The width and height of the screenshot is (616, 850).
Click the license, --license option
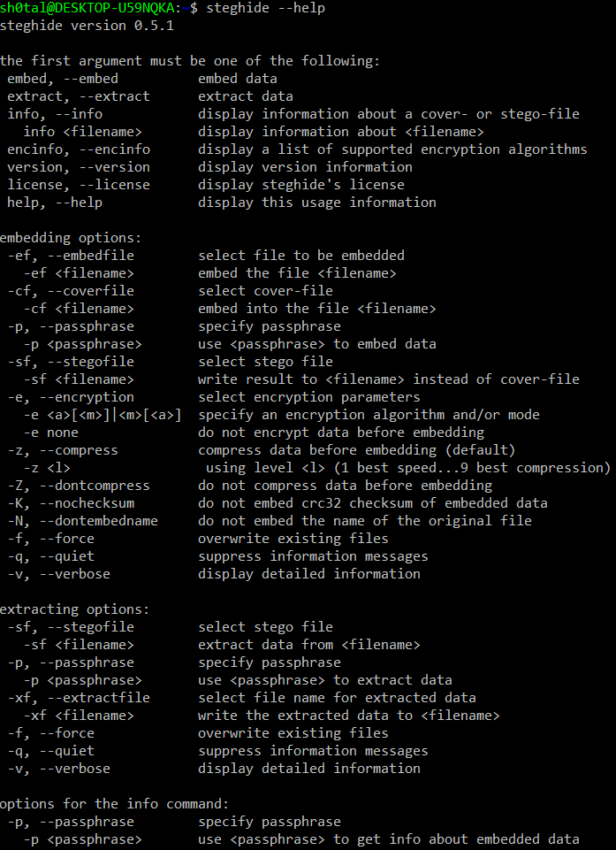tap(79, 185)
